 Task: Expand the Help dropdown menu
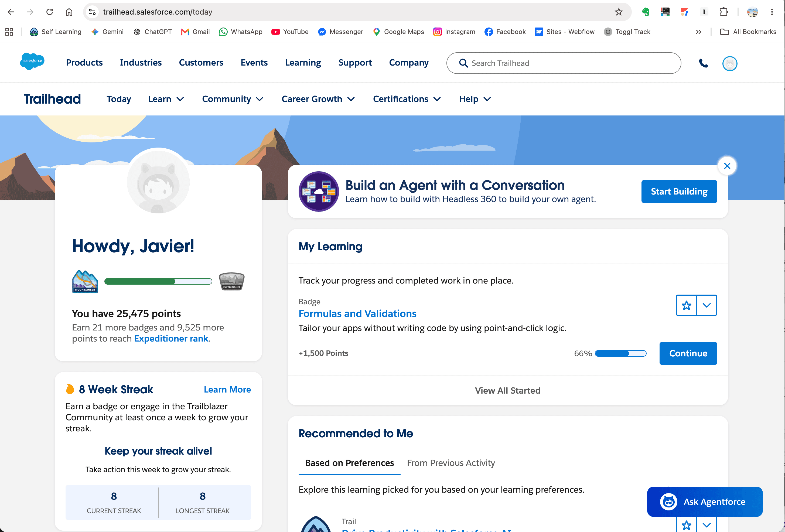475,99
